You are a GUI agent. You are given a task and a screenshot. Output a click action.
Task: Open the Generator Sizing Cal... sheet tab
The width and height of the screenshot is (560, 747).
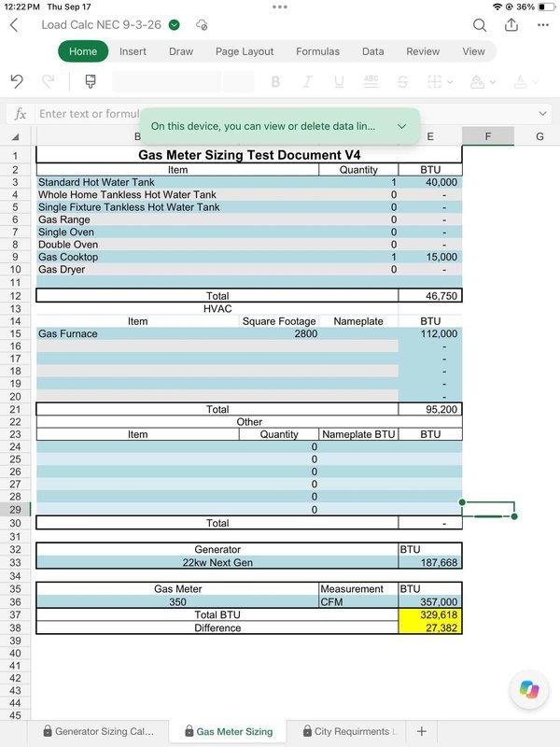(x=99, y=731)
